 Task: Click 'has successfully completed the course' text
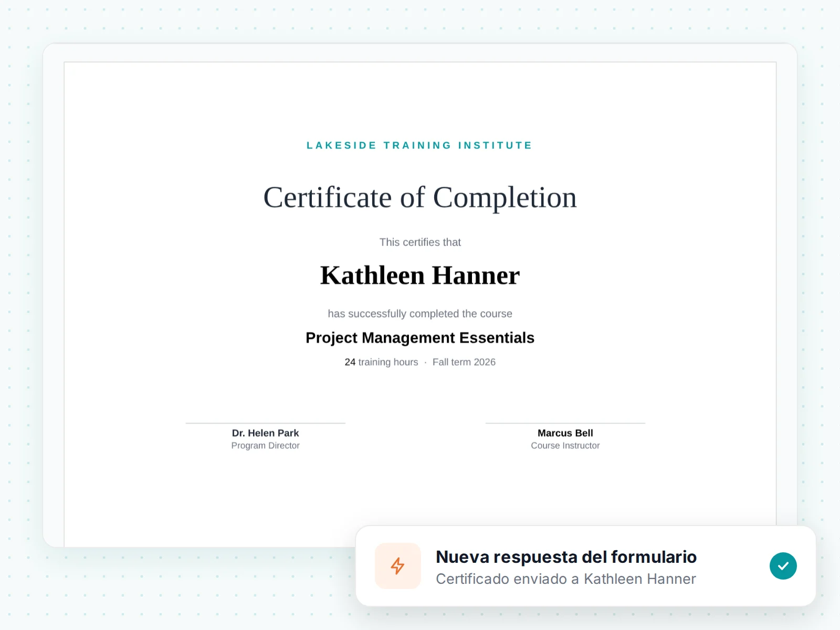pos(420,313)
